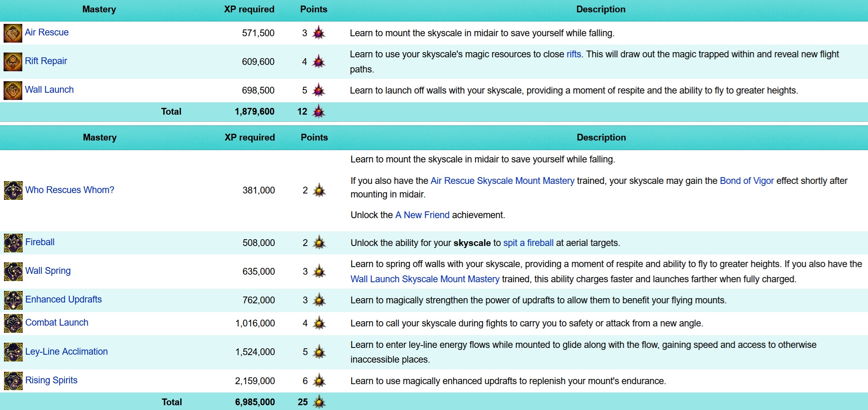Click the 1,524,000 XP value for Ley-Line Acclimation

pyautogui.click(x=255, y=352)
